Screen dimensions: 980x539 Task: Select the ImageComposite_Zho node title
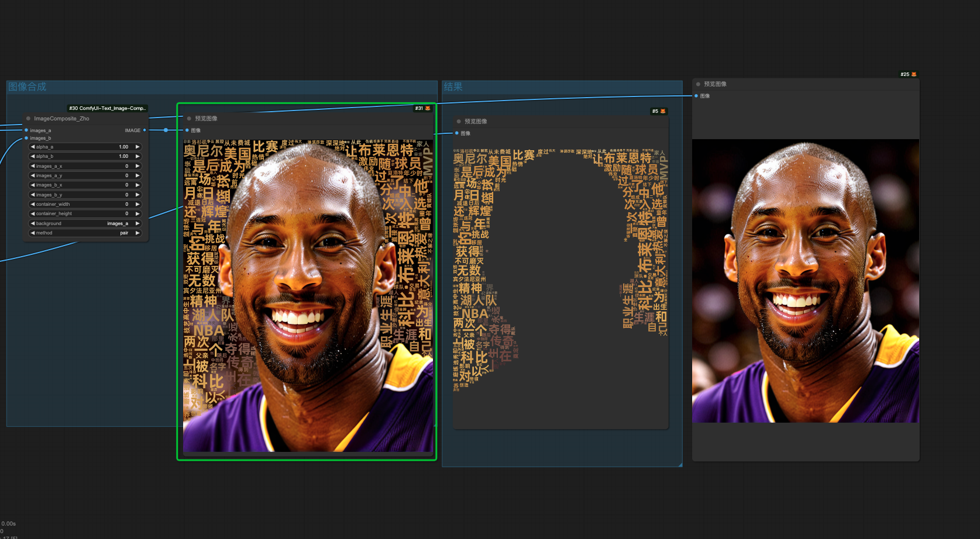[61, 119]
